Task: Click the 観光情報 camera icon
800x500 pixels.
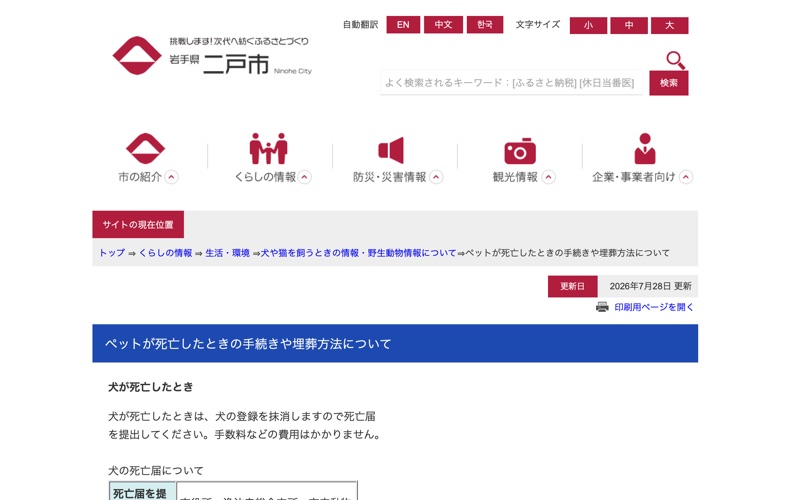Action: click(x=520, y=151)
